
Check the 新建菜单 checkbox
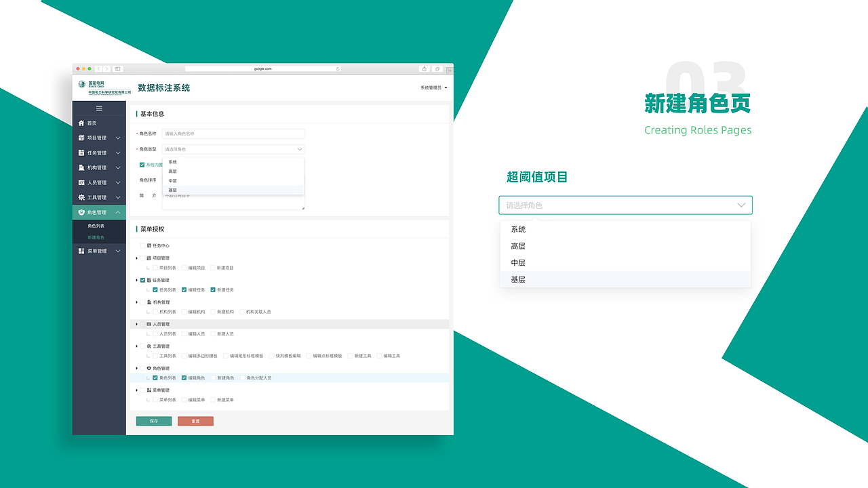[x=213, y=400]
